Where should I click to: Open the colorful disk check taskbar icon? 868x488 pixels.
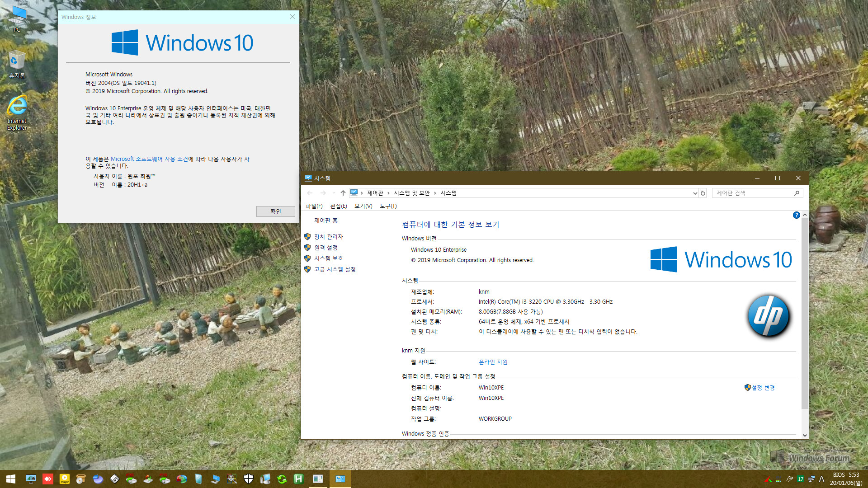[182, 479]
